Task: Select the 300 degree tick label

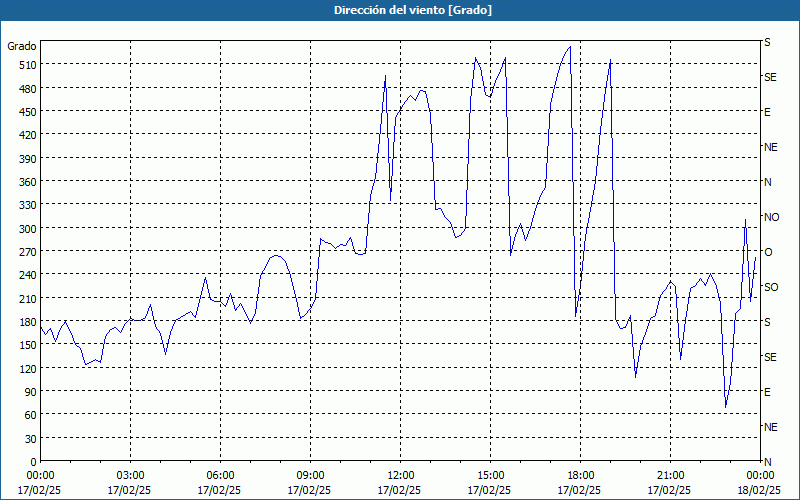Action: [x=28, y=228]
